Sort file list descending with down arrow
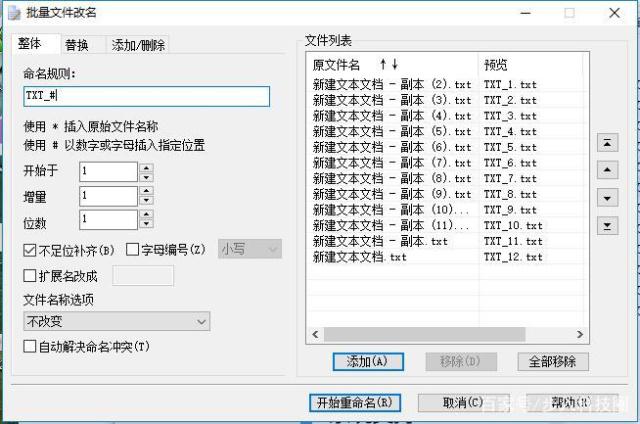The image size is (640, 424). pos(395,64)
